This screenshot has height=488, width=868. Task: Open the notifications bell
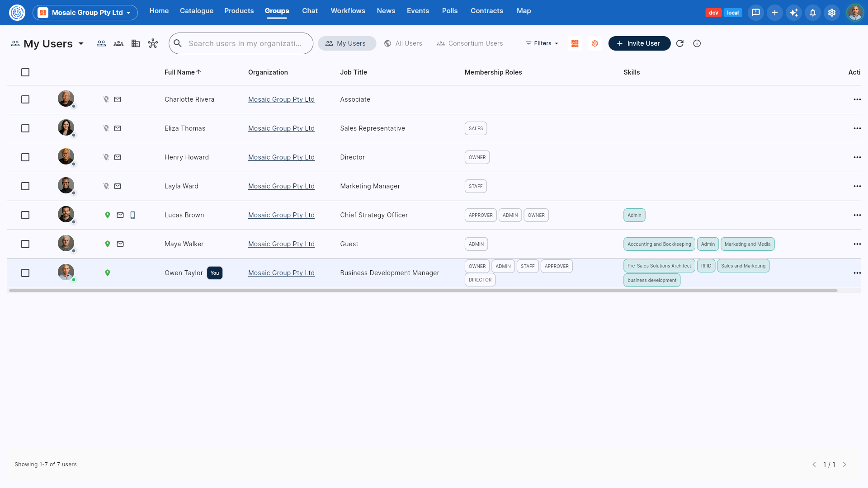coord(813,13)
